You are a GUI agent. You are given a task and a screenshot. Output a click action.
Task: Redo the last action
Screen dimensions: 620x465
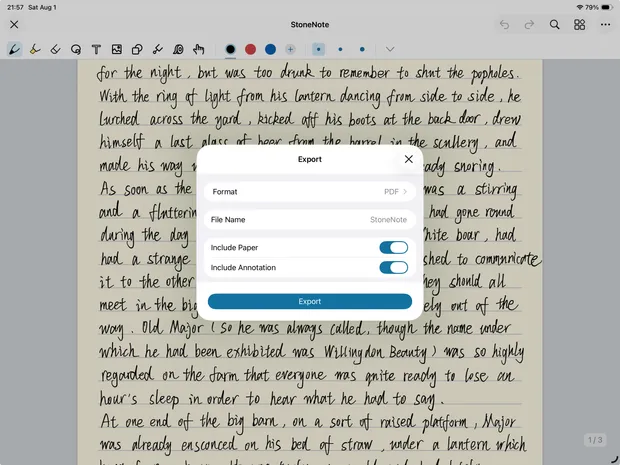point(529,25)
